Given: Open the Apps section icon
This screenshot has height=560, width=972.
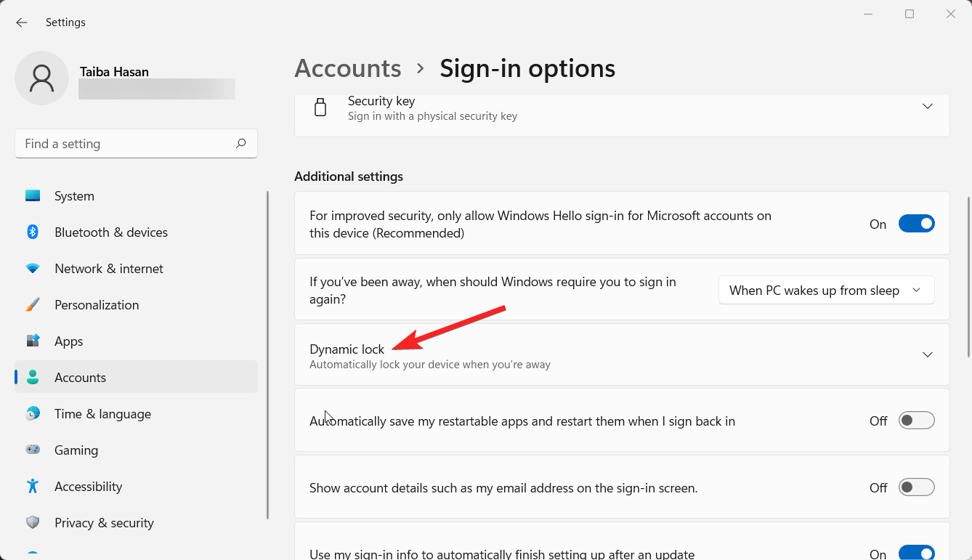Looking at the screenshot, I should [x=33, y=341].
